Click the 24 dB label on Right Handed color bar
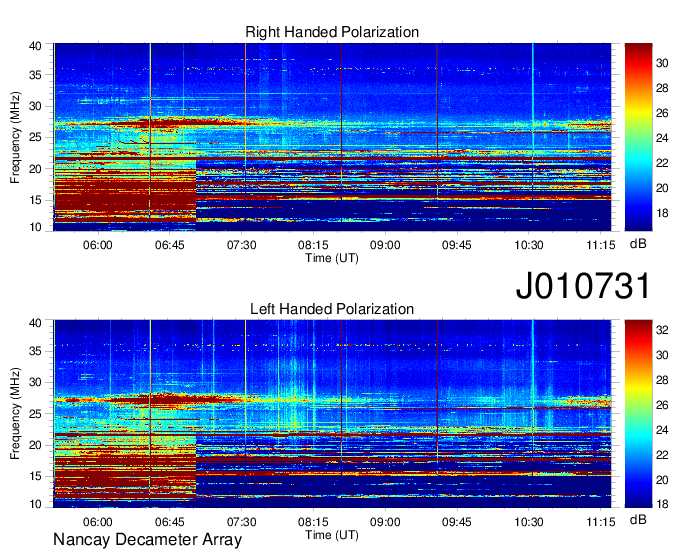 [662, 138]
